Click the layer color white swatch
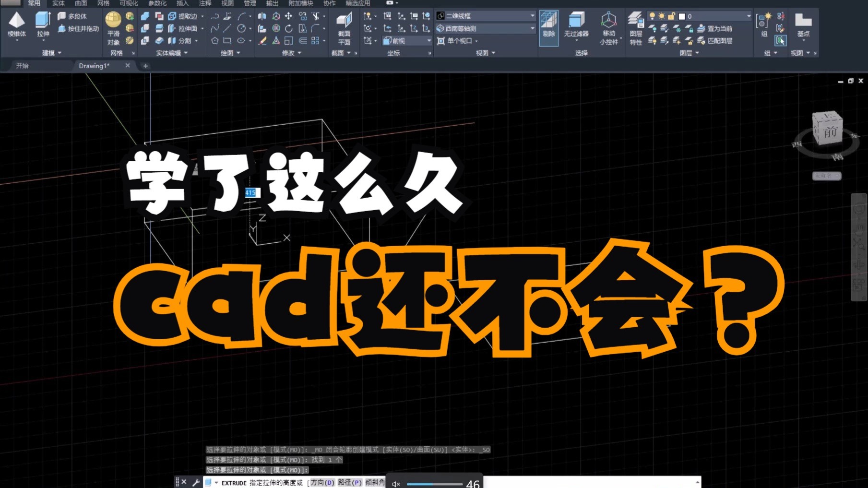Screen dimensions: 868x488 (x=682, y=16)
